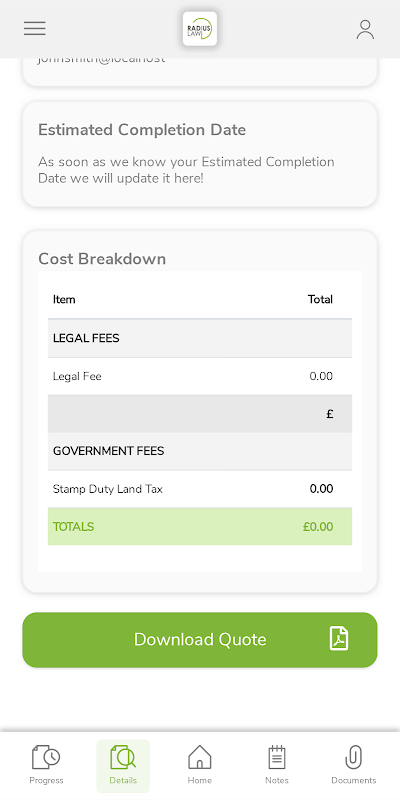Tap the green TOTALS row
The height and width of the screenshot is (800, 400).
[x=200, y=527]
